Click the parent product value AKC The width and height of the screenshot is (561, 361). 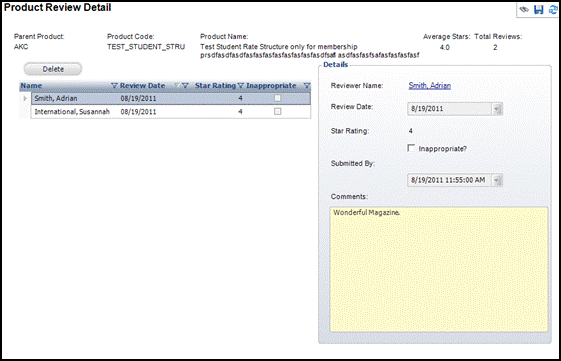[21, 47]
